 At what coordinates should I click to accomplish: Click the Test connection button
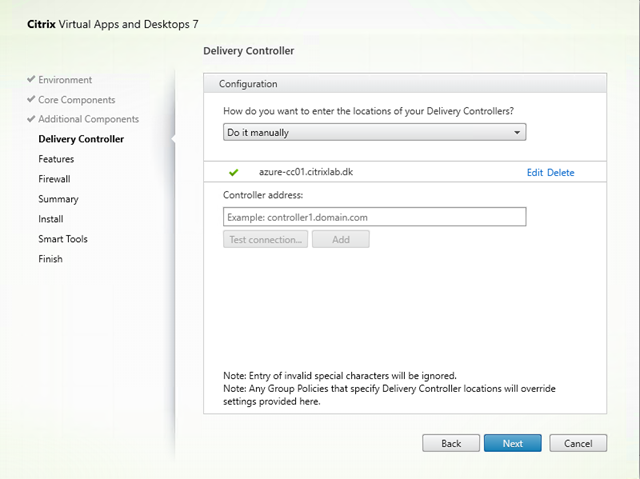[x=265, y=240]
